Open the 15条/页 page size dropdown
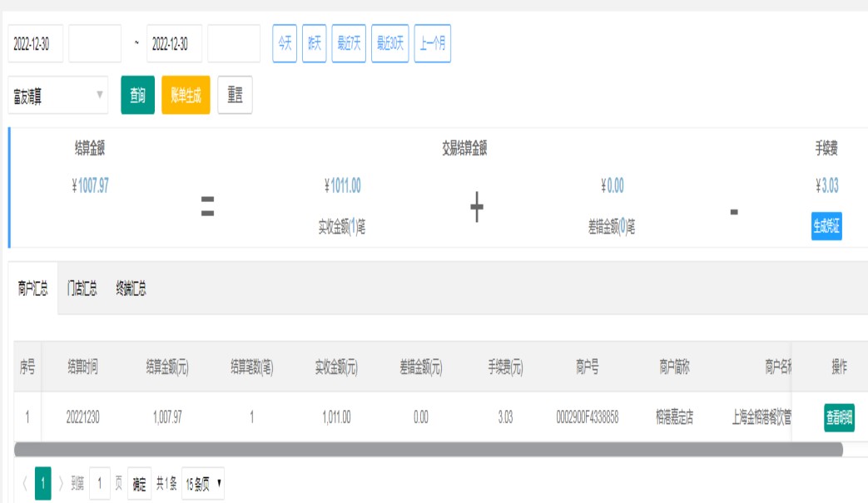Screen dimensions: 868x503 click(203, 483)
